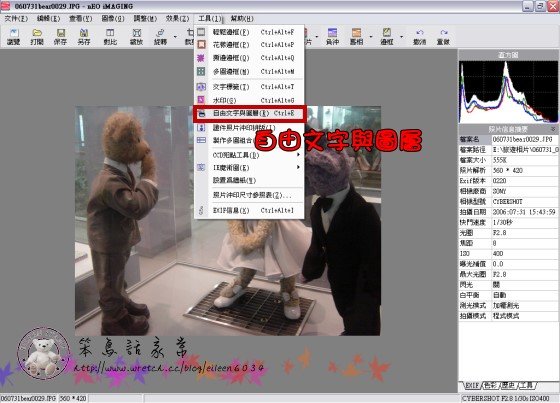Click the 瀏覽 browse toolbar icon
Viewport: 560px width, 403px height.
point(14,37)
